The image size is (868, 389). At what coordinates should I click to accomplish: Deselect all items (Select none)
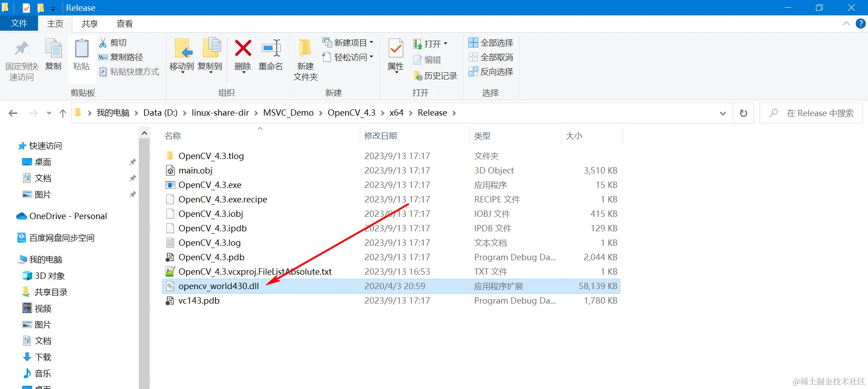click(x=491, y=57)
